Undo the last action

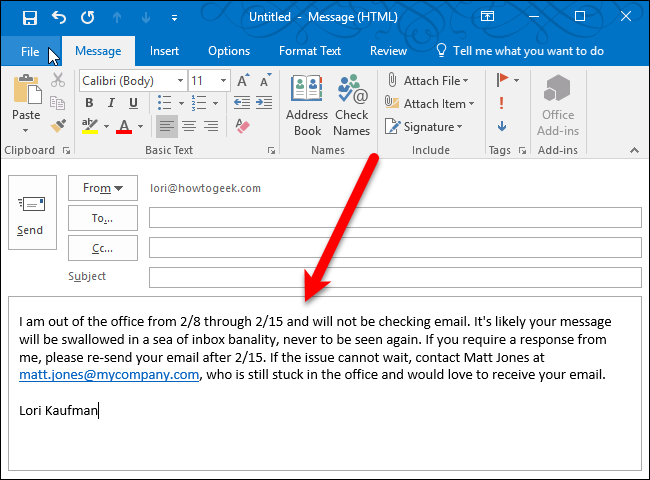tap(58, 17)
